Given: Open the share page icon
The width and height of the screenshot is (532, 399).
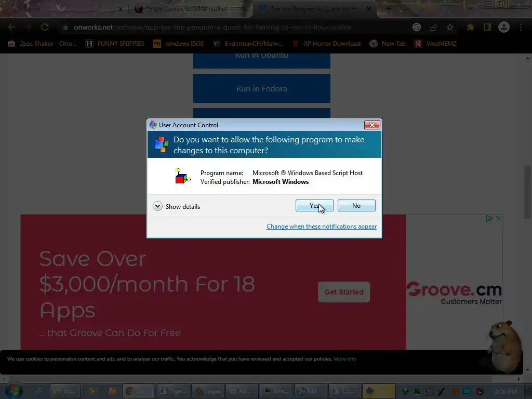Looking at the screenshot, I should (x=433, y=27).
